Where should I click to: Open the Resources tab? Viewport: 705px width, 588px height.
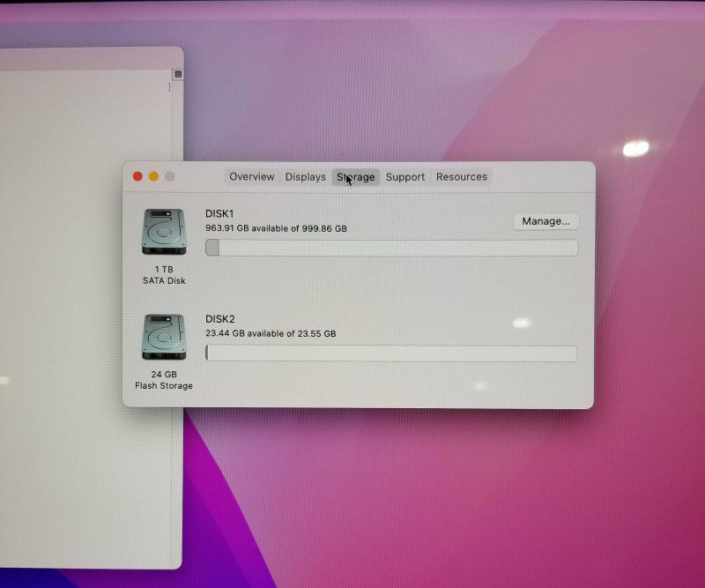click(461, 177)
